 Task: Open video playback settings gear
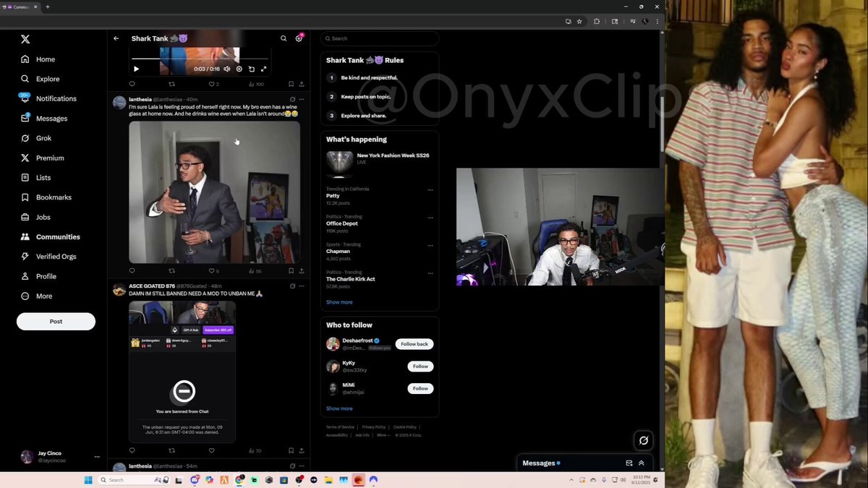[x=239, y=69]
